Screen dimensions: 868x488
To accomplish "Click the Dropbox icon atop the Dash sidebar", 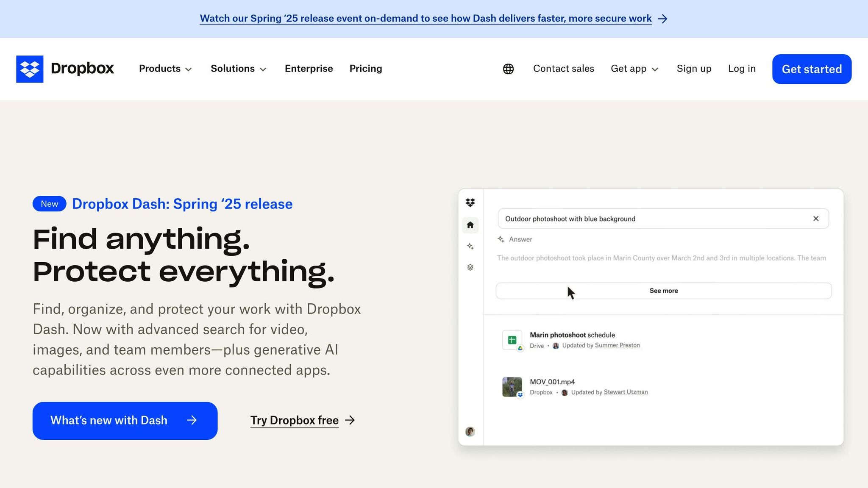I will (470, 202).
